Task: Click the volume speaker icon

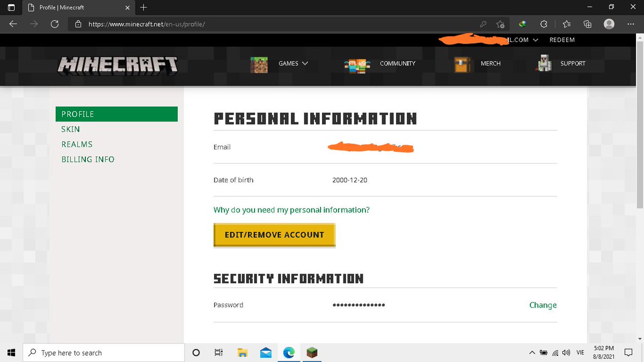Action: 566,352
